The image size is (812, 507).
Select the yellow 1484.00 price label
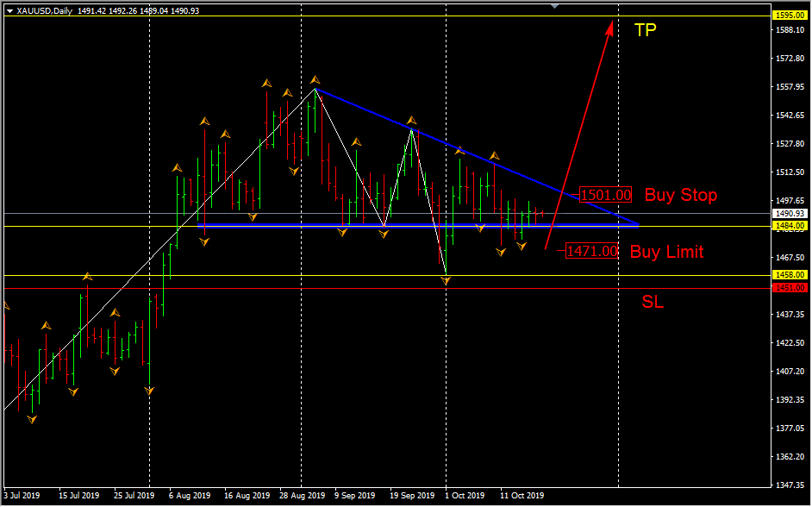[790, 226]
